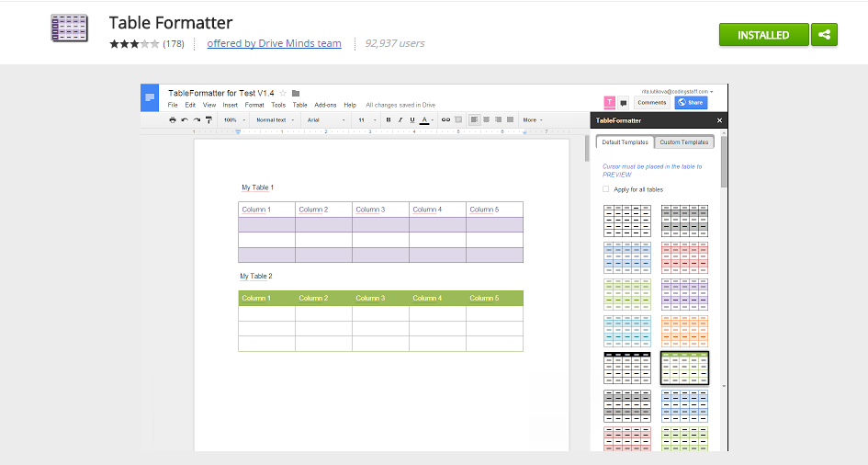Click the Column 1 cell in My Table 1

266,210
